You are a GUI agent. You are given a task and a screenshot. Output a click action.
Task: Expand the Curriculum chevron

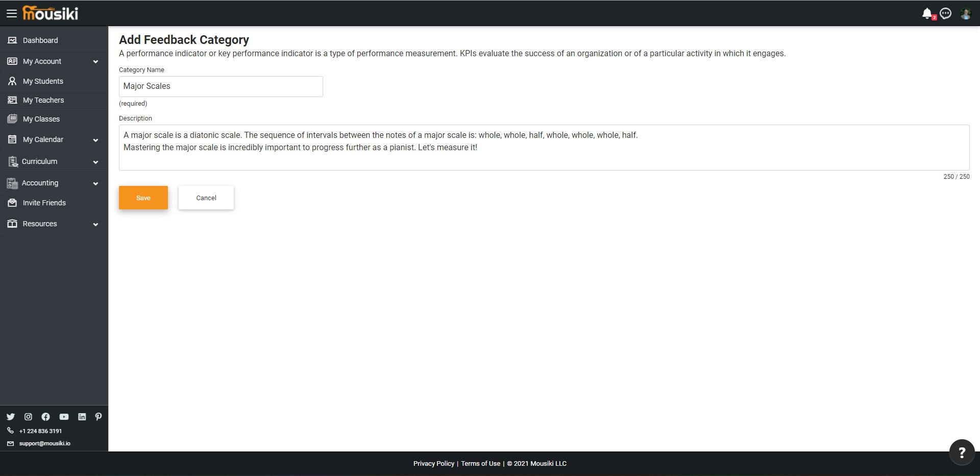(95, 162)
